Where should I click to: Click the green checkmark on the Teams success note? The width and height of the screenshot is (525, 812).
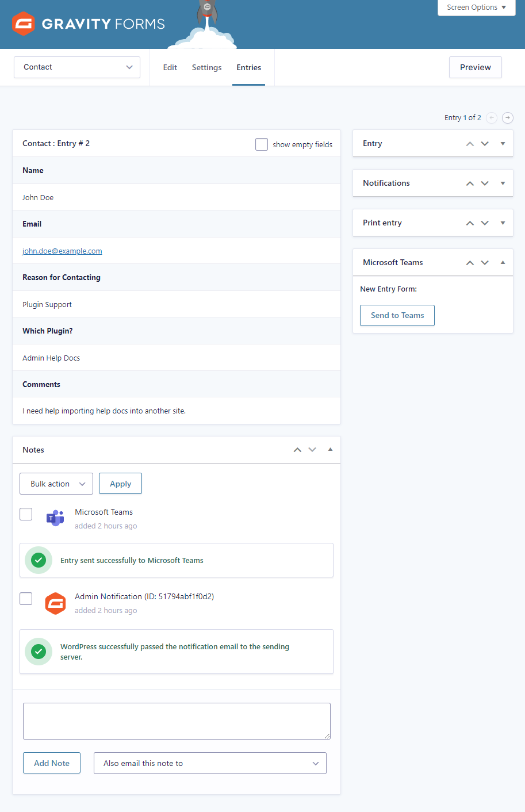point(38,560)
